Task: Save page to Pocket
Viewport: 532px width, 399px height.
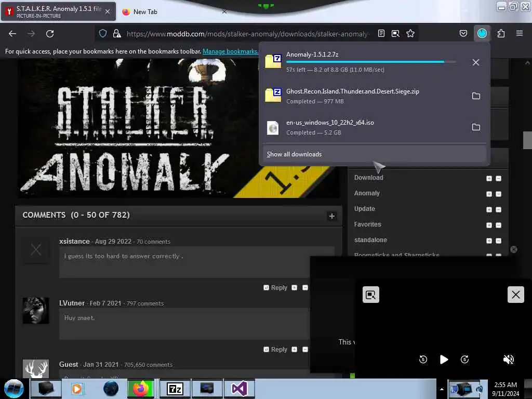Action: (x=463, y=33)
